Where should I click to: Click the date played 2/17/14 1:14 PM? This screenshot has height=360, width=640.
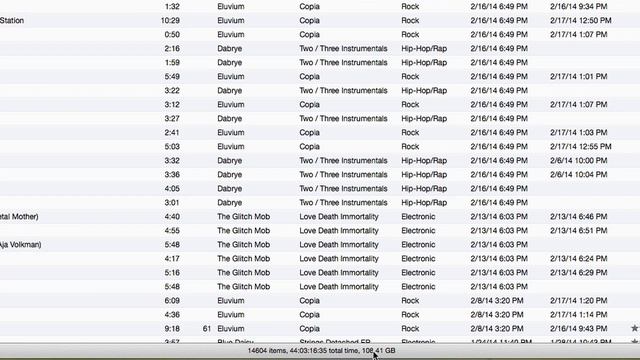point(578,315)
